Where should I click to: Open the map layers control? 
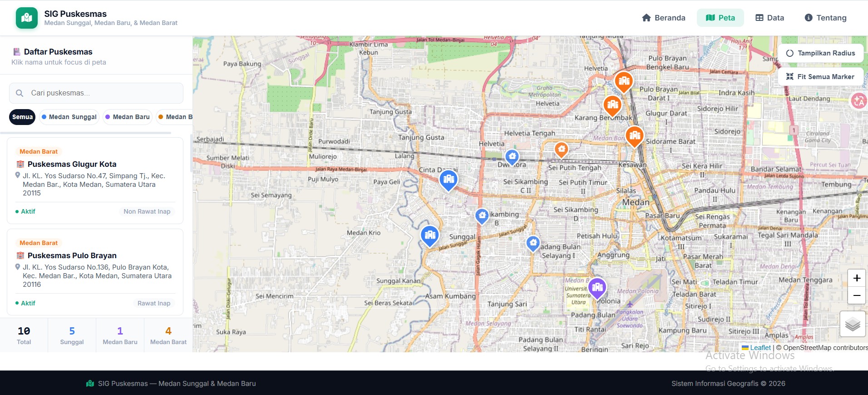coord(853,324)
